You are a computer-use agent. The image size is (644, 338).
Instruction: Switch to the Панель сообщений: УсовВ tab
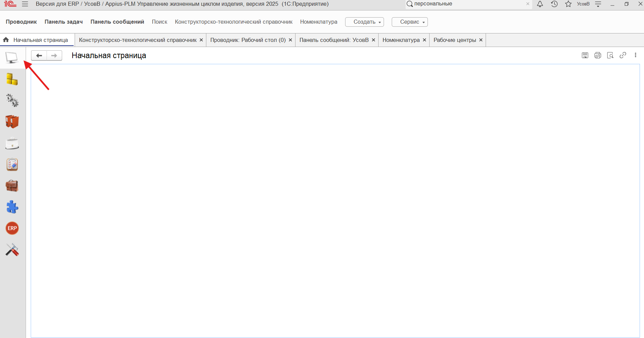[x=334, y=40]
